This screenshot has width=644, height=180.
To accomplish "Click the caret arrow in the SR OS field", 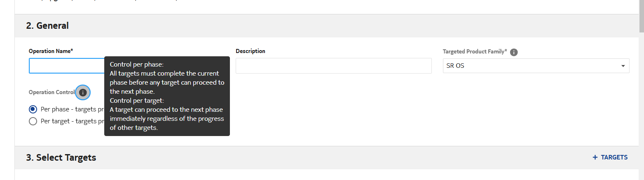I will (x=622, y=66).
